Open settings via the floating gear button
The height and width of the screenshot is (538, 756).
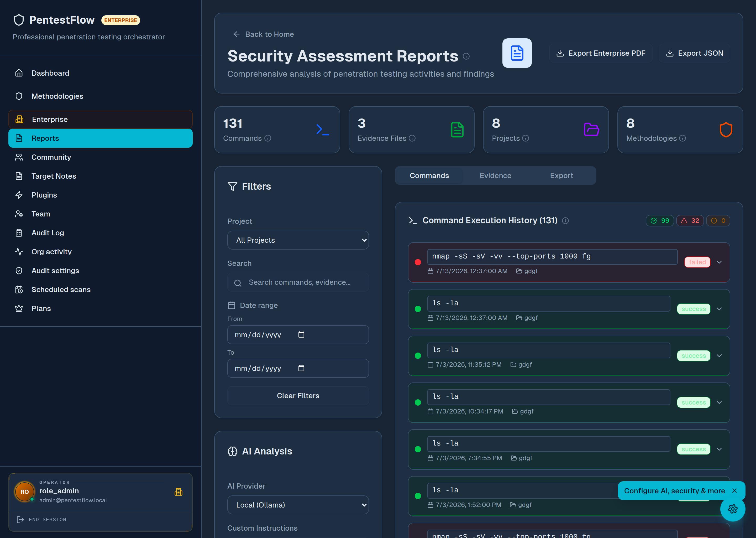(x=732, y=509)
